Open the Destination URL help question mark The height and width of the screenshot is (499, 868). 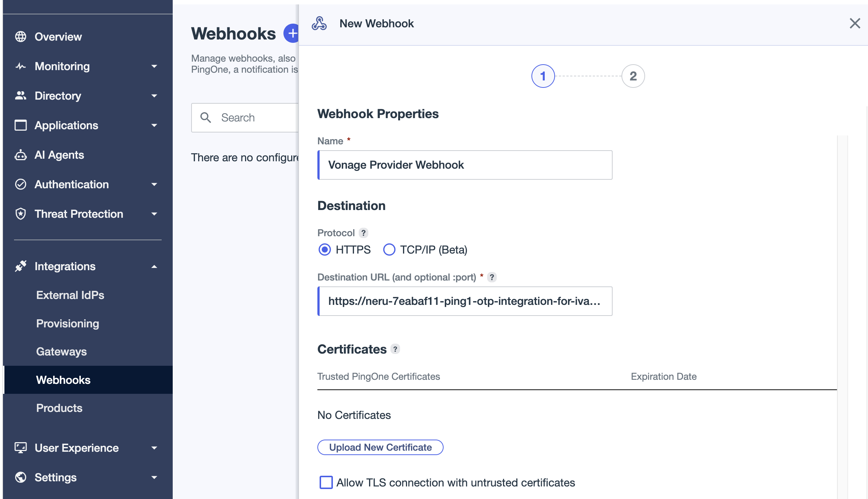tap(492, 277)
